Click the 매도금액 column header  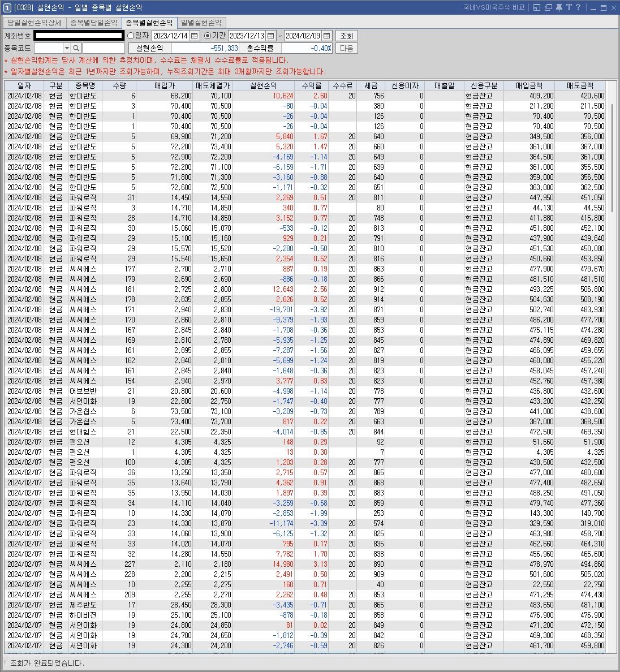(x=580, y=86)
